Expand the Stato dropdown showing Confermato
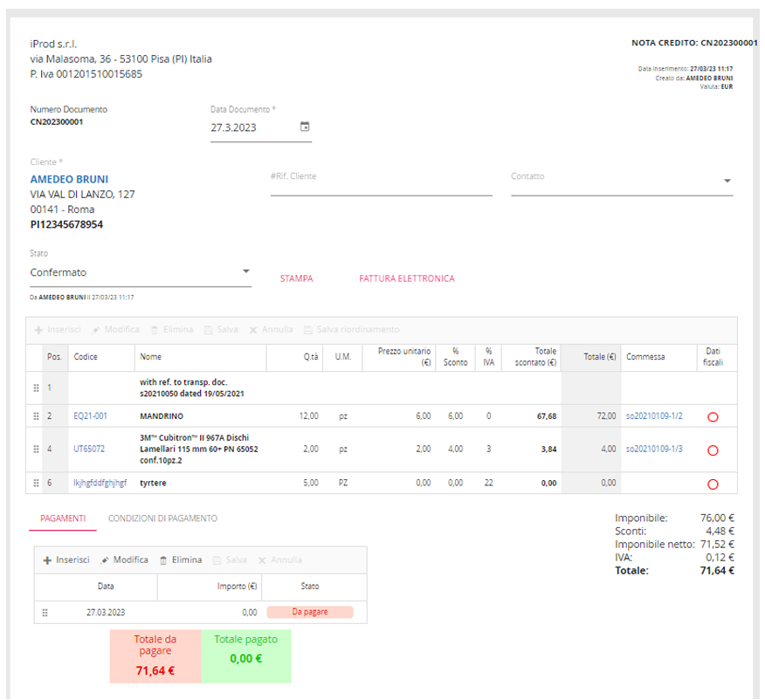Viewport: 765px width, 700px height. 245,272
